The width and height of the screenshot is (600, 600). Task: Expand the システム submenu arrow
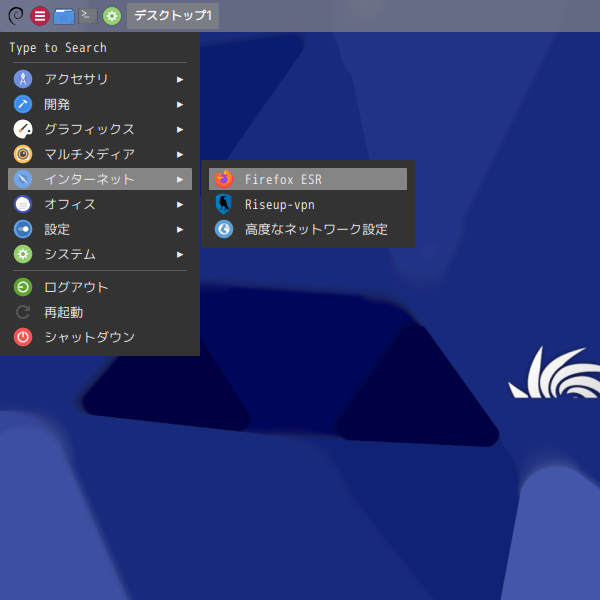pyautogui.click(x=180, y=254)
